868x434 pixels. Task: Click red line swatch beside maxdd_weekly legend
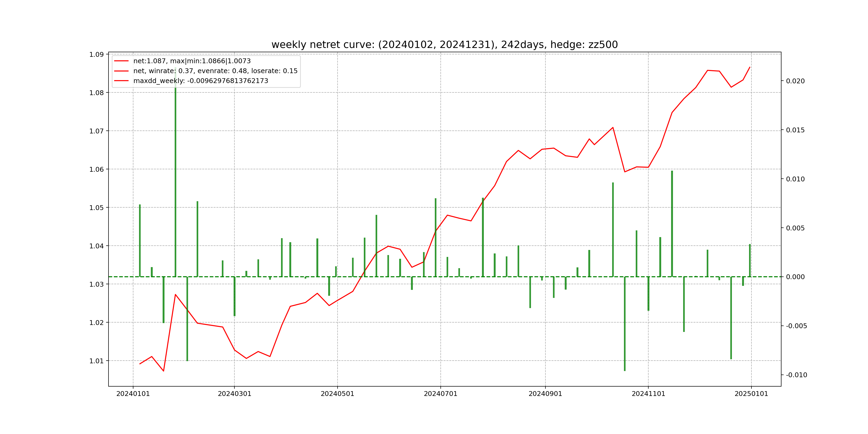121,81
